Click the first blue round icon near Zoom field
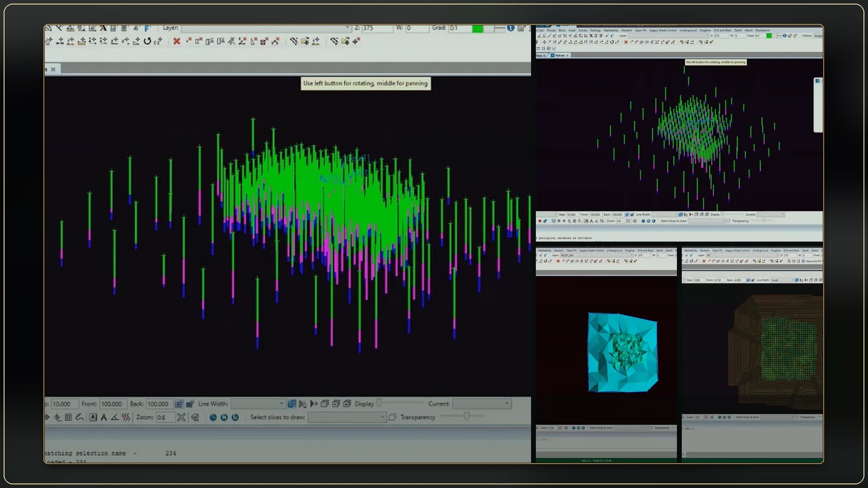Screen dimensions: 868x488 tap(213, 418)
